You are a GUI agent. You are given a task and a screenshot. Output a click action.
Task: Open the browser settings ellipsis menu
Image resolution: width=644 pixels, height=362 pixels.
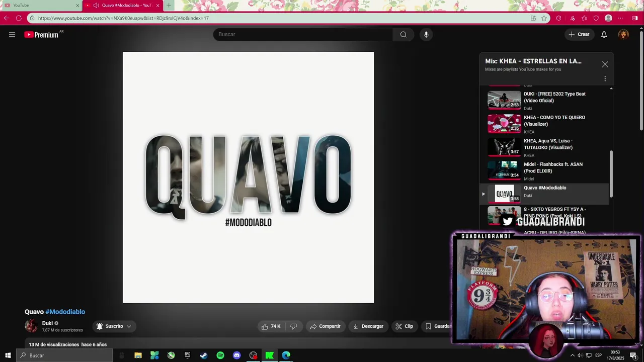tap(620, 18)
